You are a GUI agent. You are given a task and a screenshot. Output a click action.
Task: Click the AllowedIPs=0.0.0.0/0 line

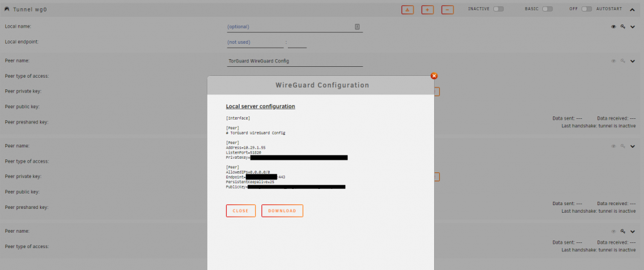(248, 172)
